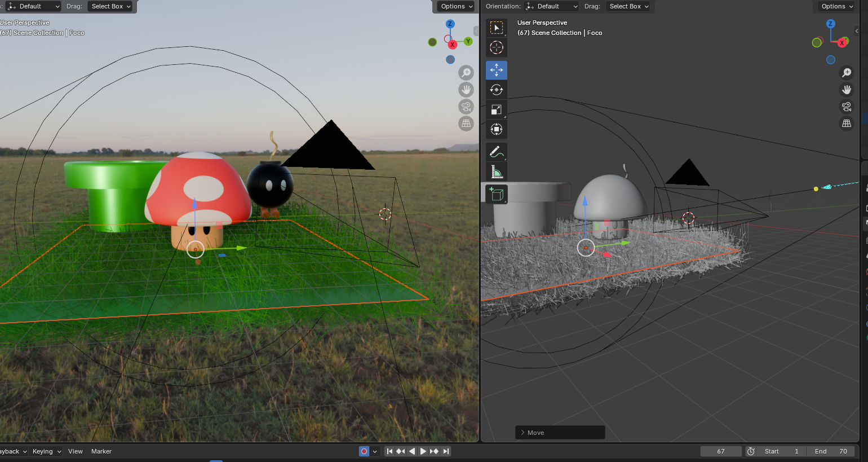The height and width of the screenshot is (462, 868).
Task: Activate the Cursor tool in the toolbar
Action: click(497, 47)
